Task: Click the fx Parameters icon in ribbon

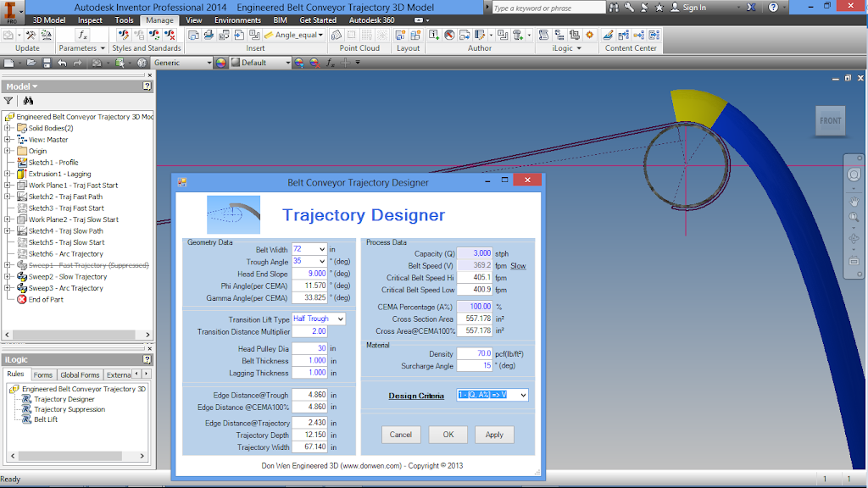Action: (82, 35)
